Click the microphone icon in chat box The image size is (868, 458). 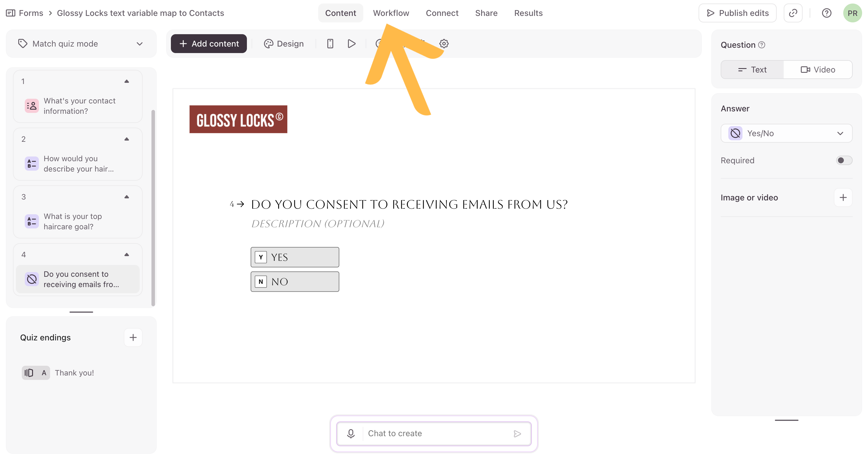click(350, 433)
